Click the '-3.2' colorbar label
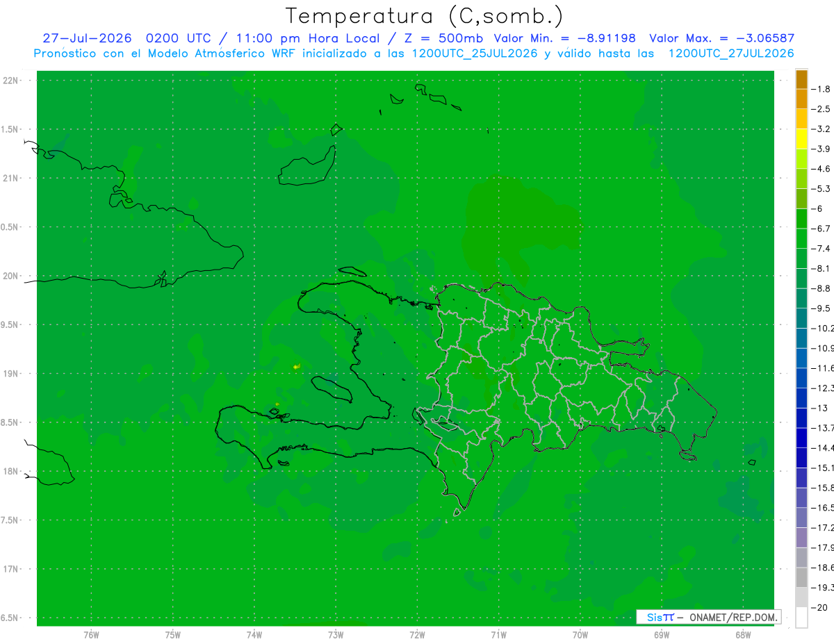This screenshot has width=834, height=644. 821,129
